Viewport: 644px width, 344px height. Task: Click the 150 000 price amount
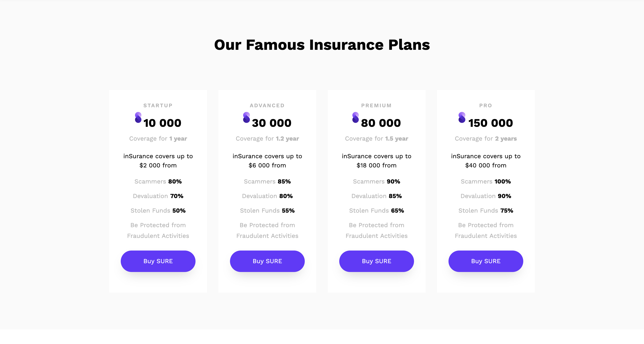tap(490, 123)
